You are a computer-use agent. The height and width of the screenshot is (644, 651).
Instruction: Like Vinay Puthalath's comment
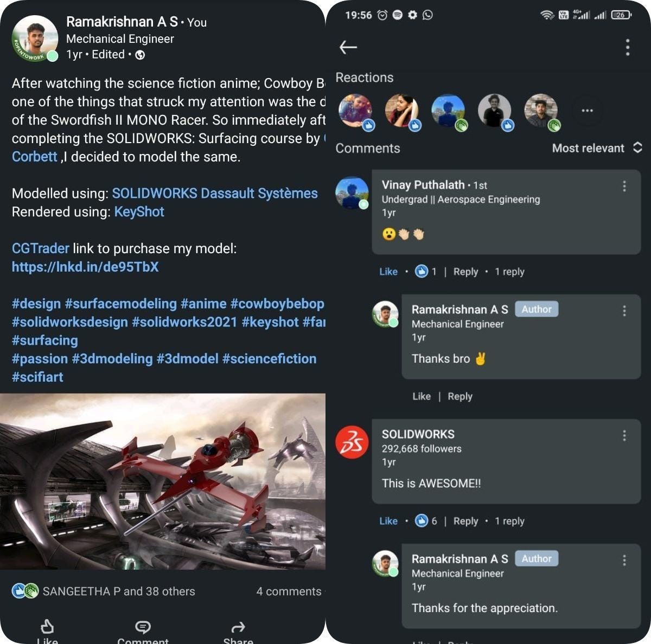click(x=388, y=272)
